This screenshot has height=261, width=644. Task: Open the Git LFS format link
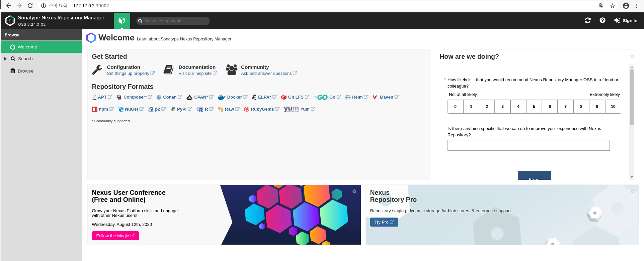[295, 97]
